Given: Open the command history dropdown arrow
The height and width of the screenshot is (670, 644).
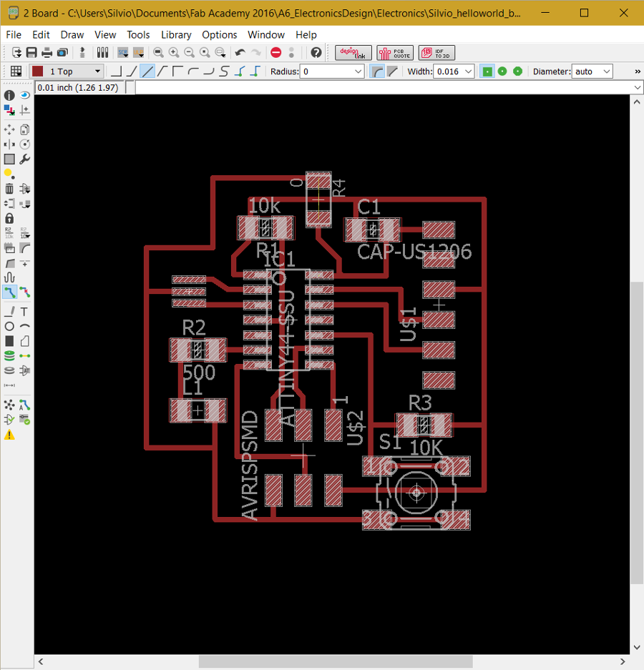Looking at the screenshot, I should click(638, 88).
